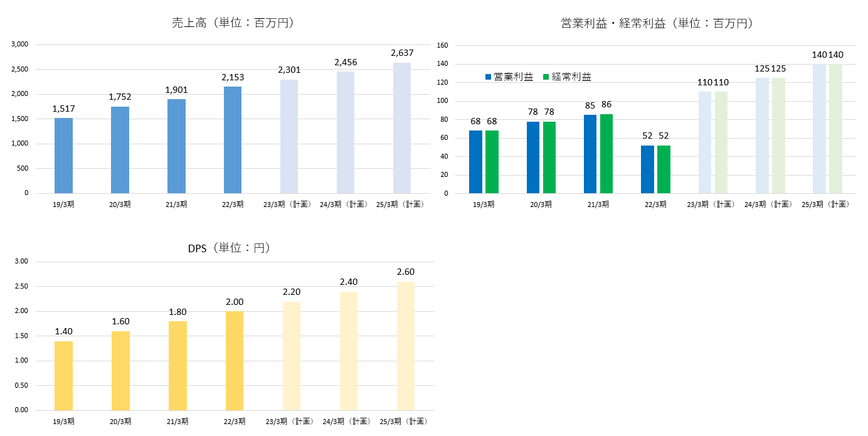Click the green 経常利益 legend swatch

click(x=546, y=77)
